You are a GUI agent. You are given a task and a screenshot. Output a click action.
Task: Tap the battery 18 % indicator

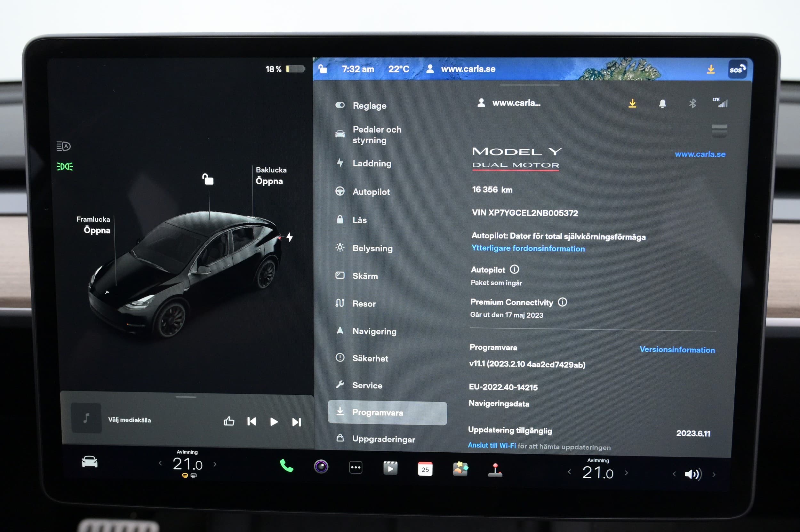tap(285, 69)
